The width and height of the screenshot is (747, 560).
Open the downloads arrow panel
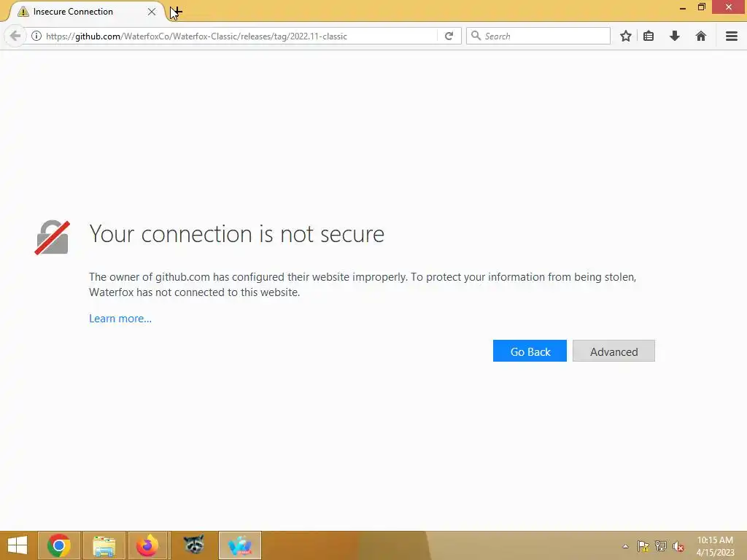675,36
